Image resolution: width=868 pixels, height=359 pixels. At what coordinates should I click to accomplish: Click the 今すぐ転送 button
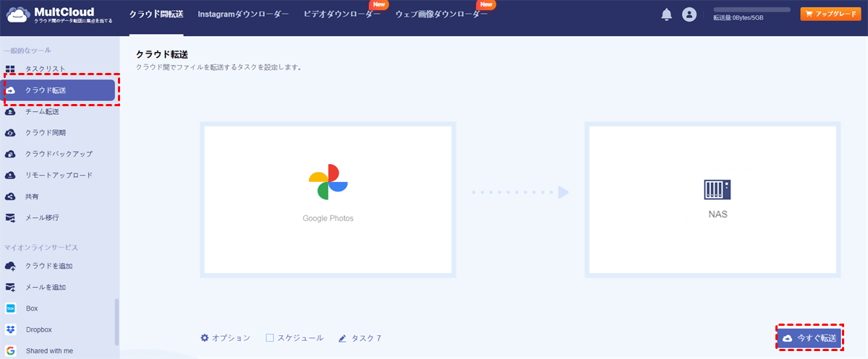coord(809,338)
